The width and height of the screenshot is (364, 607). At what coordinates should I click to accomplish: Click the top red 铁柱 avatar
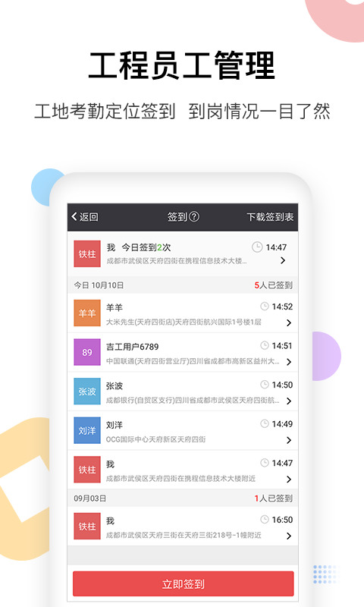(x=87, y=253)
